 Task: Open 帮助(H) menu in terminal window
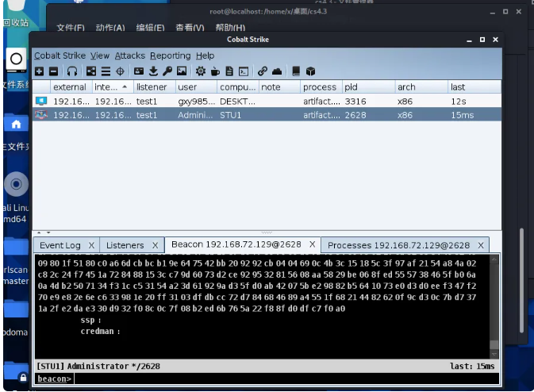[230, 27]
